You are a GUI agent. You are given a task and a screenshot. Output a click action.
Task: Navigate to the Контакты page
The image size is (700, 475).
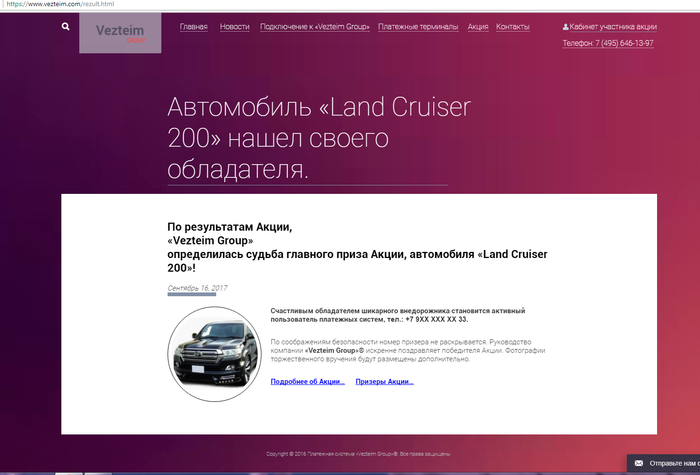coord(513,27)
